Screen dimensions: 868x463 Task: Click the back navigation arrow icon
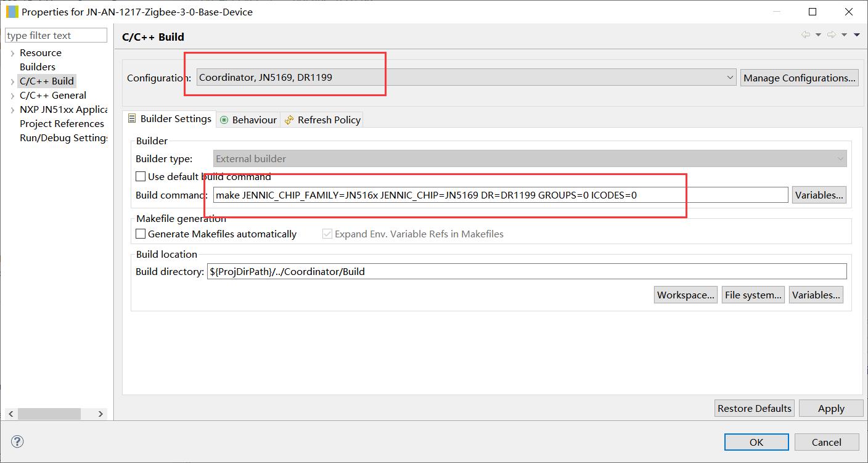(805, 35)
